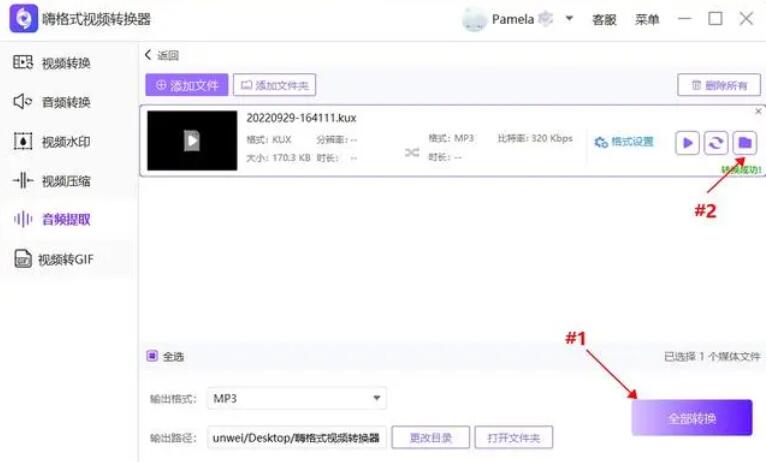Click the output path field
The image size is (766, 462).
coord(297,438)
